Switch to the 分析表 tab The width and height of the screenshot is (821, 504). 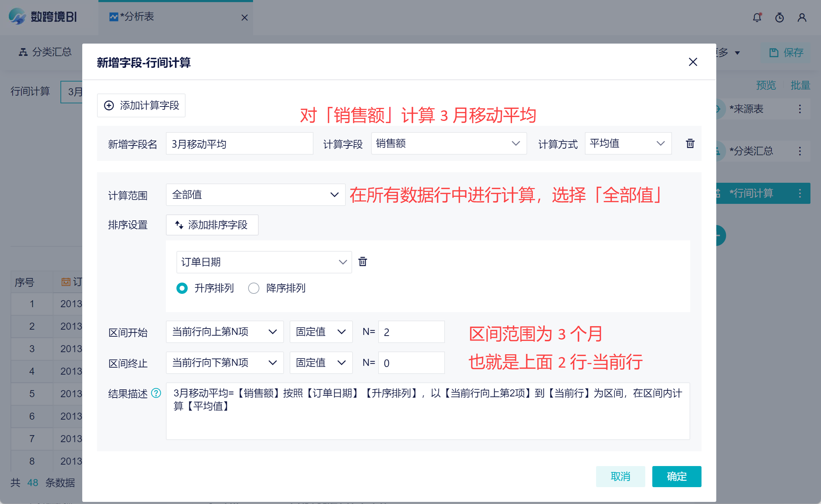[x=137, y=17]
